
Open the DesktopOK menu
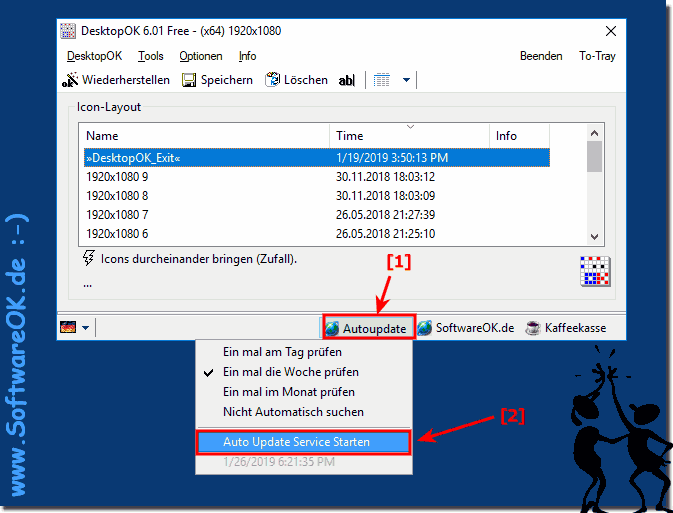tap(94, 56)
